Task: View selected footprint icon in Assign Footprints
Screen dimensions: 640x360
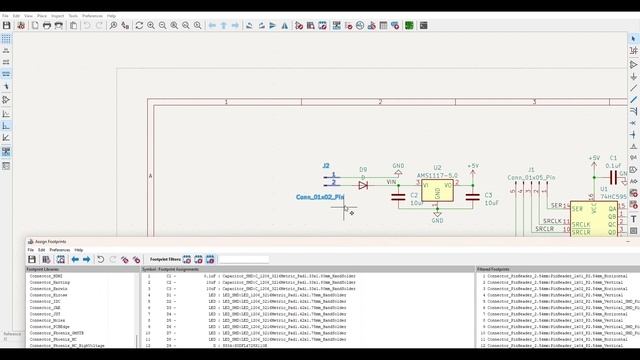Action: pos(60,260)
